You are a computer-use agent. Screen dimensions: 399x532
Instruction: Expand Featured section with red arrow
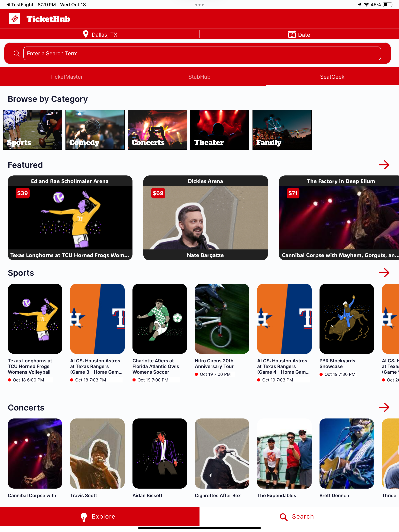[x=384, y=165]
